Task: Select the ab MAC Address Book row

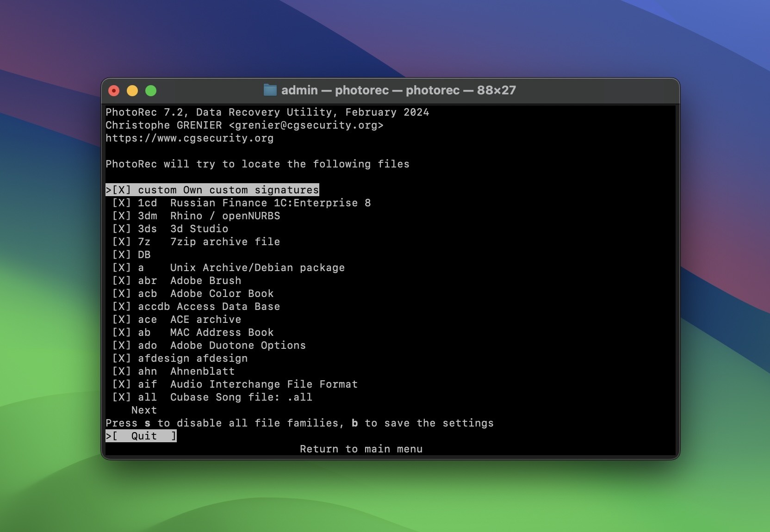Action: (x=193, y=333)
